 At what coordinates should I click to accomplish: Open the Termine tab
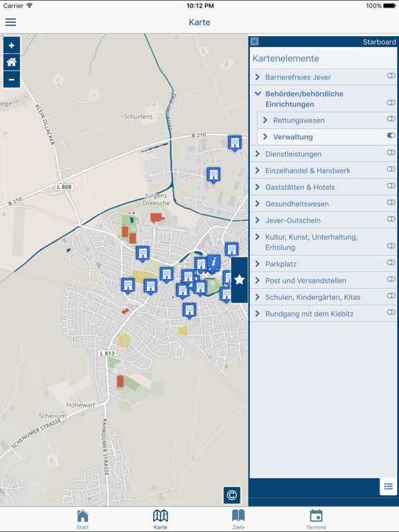[316, 519]
